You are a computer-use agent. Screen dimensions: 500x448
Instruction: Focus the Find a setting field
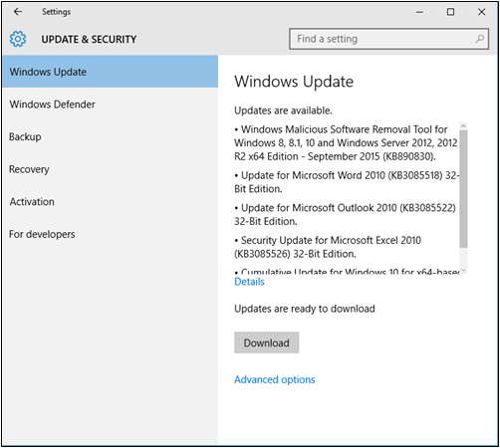[x=388, y=39]
